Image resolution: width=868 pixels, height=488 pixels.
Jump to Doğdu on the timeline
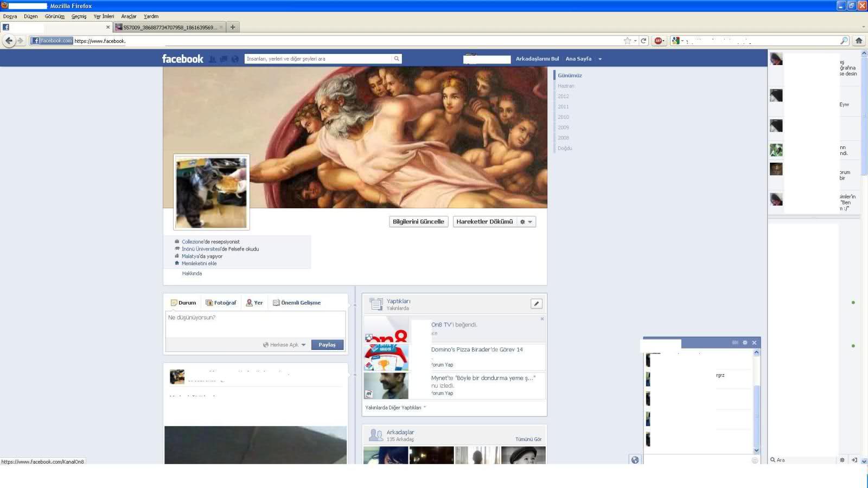[x=565, y=148]
